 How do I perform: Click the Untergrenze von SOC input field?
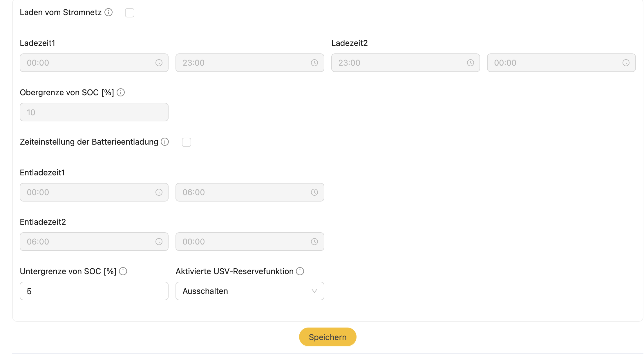pyautogui.click(x=94, y=291)
